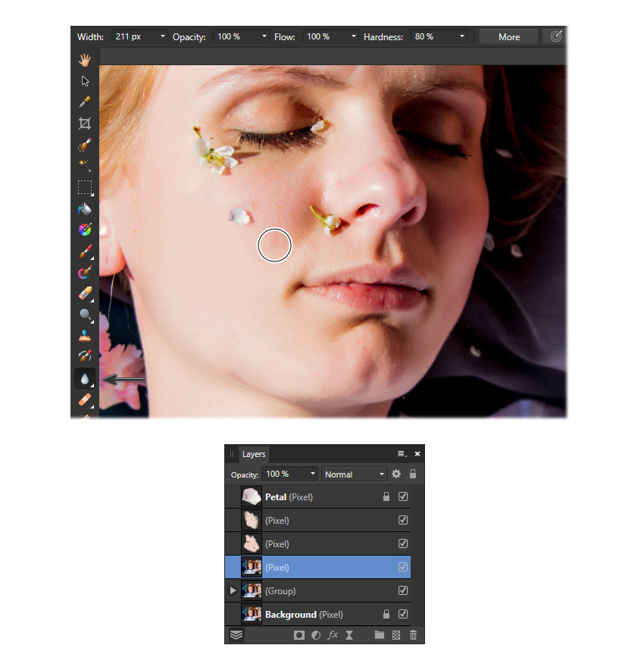Open the Flow dropdown
Image resolution: width=644 pixels, height=667 pixels.
(353, 36)
